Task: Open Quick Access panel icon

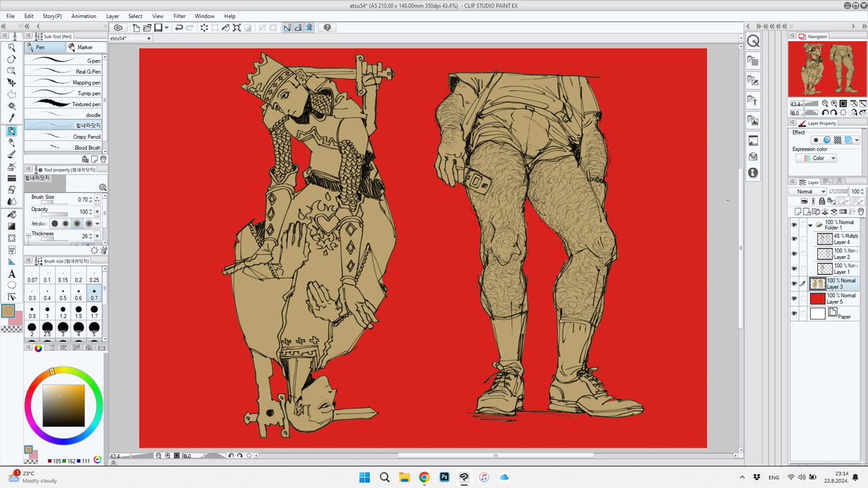Action: click(x=753, y=41)
